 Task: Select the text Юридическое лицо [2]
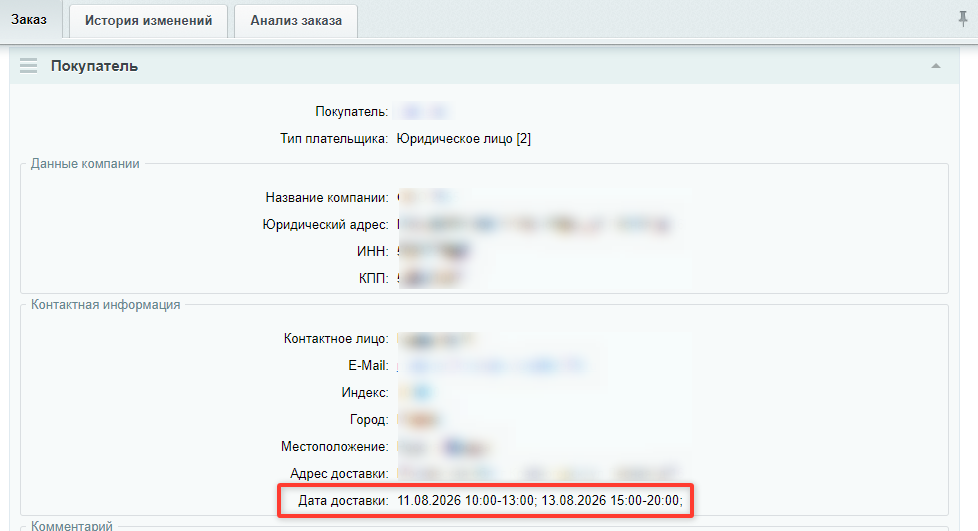[x=463, y=139]
